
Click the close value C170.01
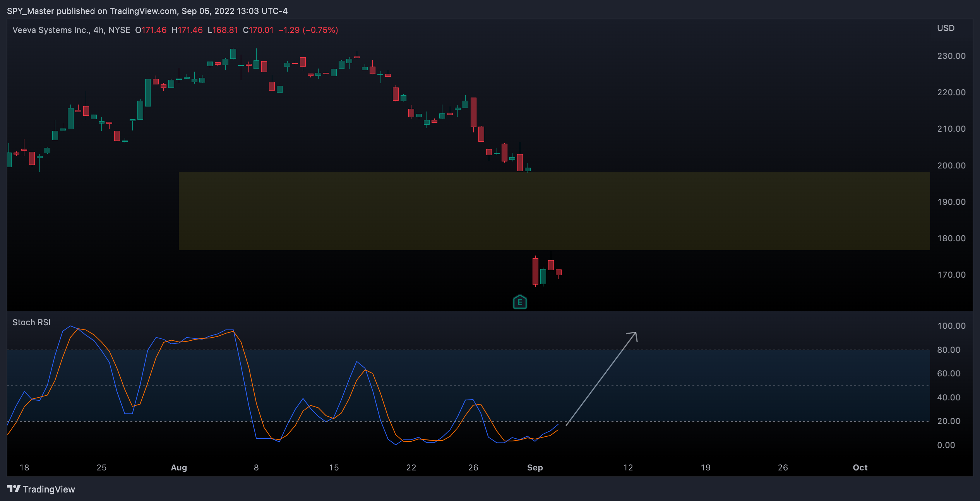[x=258, y=30]
